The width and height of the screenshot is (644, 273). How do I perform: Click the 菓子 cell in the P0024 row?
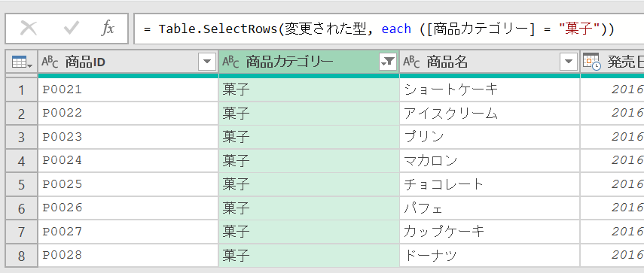pyautogui.click(x=309, y=161)
